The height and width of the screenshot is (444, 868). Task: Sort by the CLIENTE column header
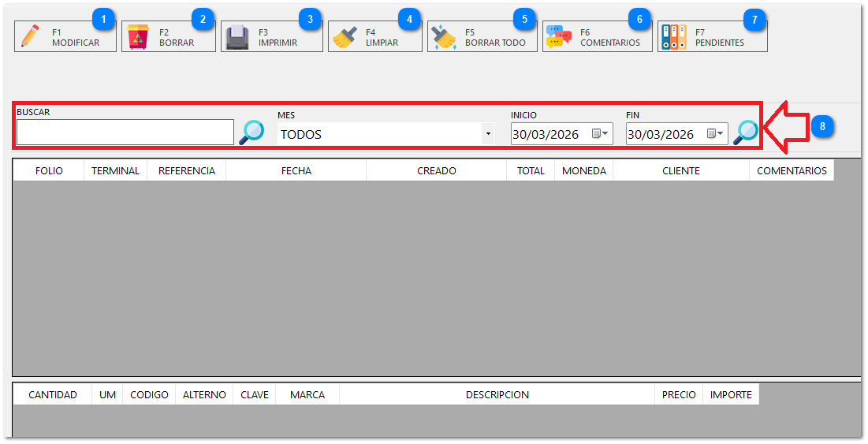pyautogui.click(x=681, y=170)
